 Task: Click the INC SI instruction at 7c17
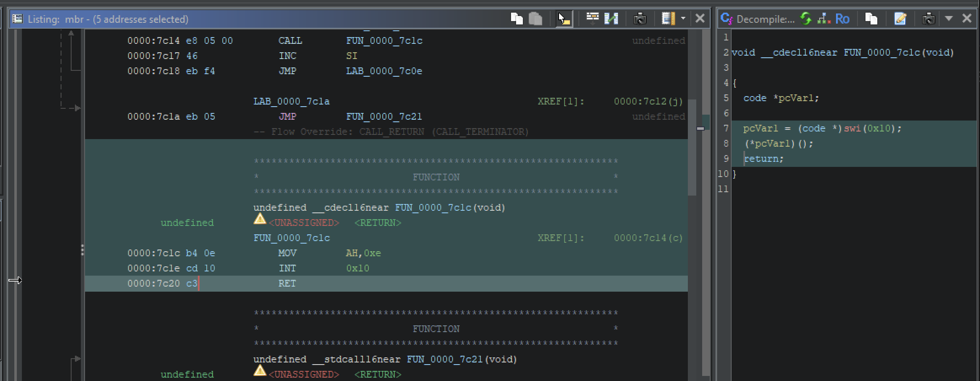(x=386, y=56)
